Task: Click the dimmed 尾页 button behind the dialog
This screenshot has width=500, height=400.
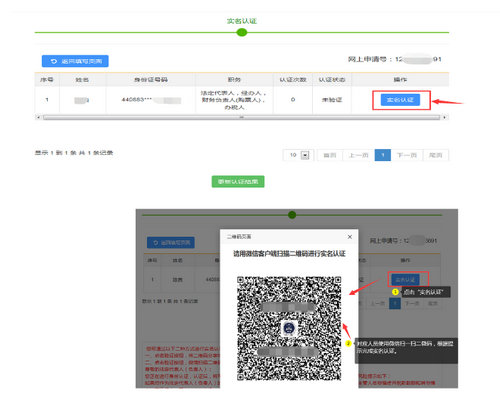Action: pyautogui.click(x=432, y=303)
